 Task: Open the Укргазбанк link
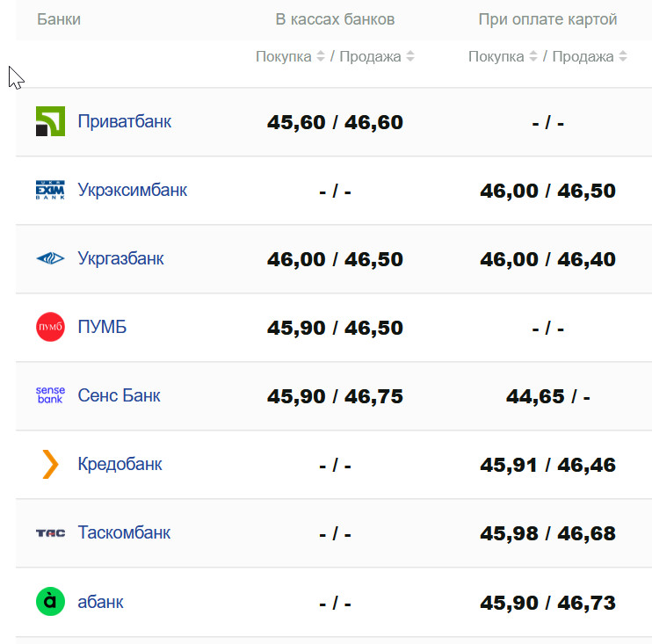120,258
